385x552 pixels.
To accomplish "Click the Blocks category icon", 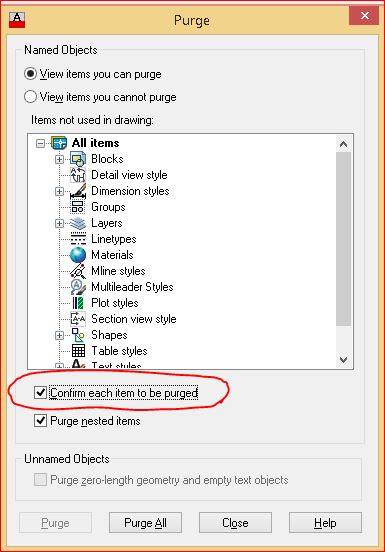I will pyautogui.click(x=78, y=159).
